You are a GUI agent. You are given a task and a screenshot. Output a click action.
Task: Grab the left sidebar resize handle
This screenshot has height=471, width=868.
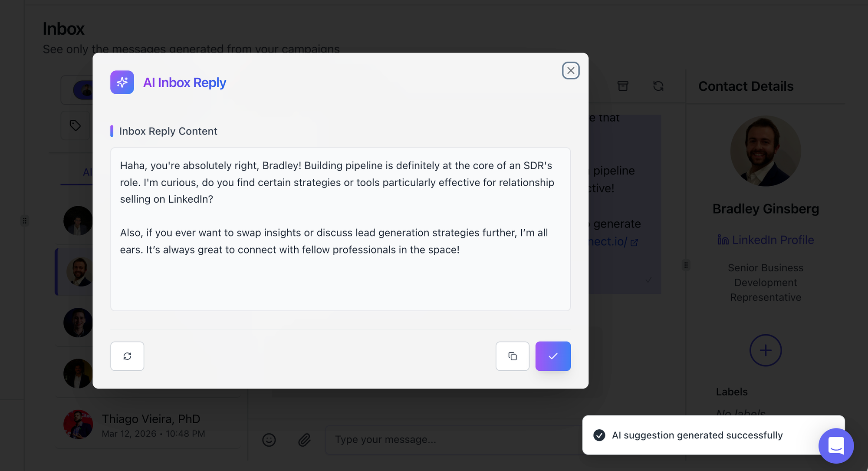tap(25, 221)
